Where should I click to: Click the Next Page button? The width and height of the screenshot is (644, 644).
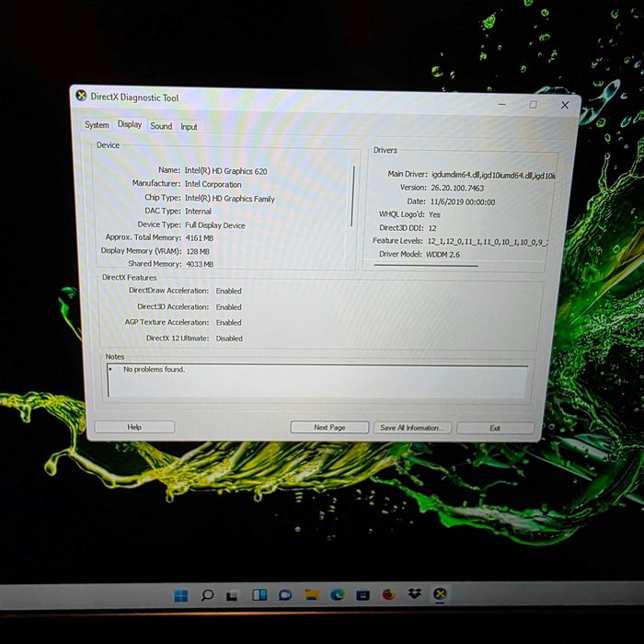point(329,427)
